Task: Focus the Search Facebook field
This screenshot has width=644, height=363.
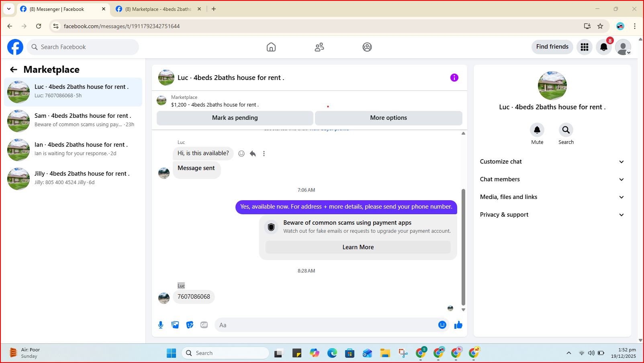Action: [83, 47]
